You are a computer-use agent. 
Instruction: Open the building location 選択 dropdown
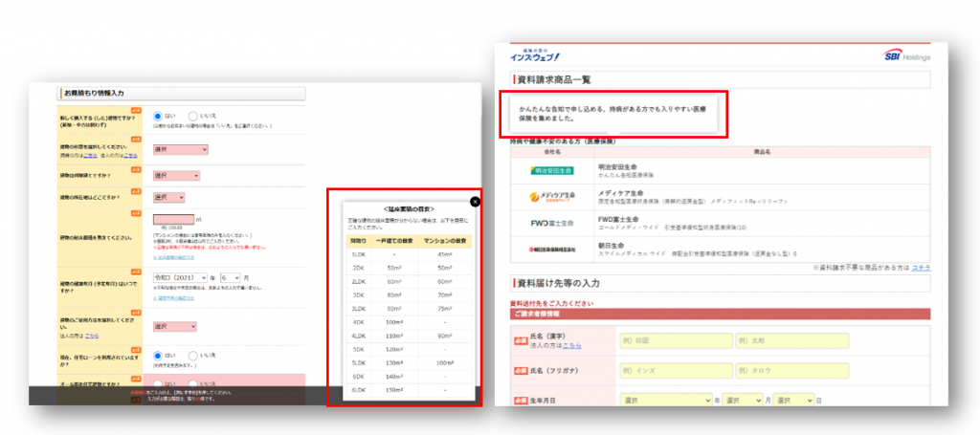[x=168, y=197]
